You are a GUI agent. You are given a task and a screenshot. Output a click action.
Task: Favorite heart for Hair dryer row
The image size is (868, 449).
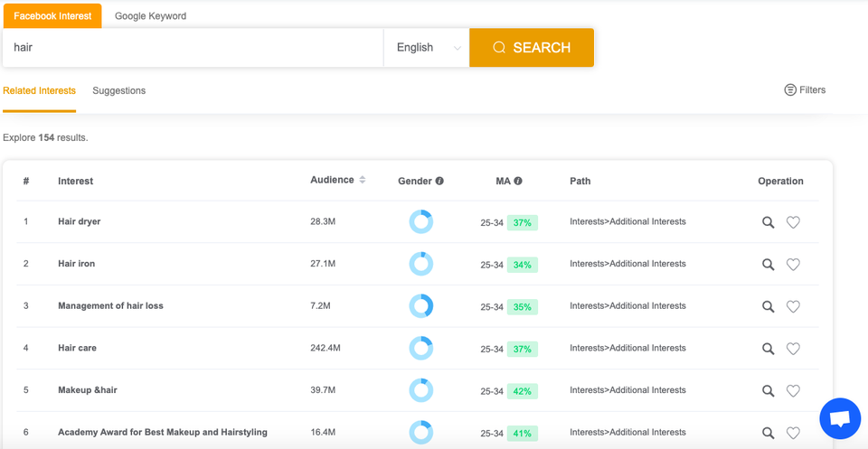(x=793, y=222)
